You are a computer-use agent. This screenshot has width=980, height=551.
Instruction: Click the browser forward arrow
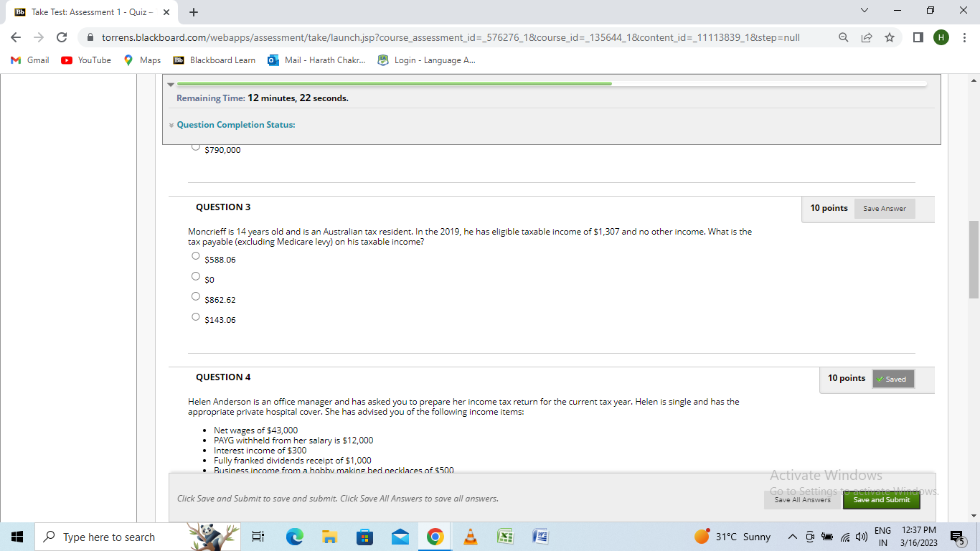pos(39,37)
